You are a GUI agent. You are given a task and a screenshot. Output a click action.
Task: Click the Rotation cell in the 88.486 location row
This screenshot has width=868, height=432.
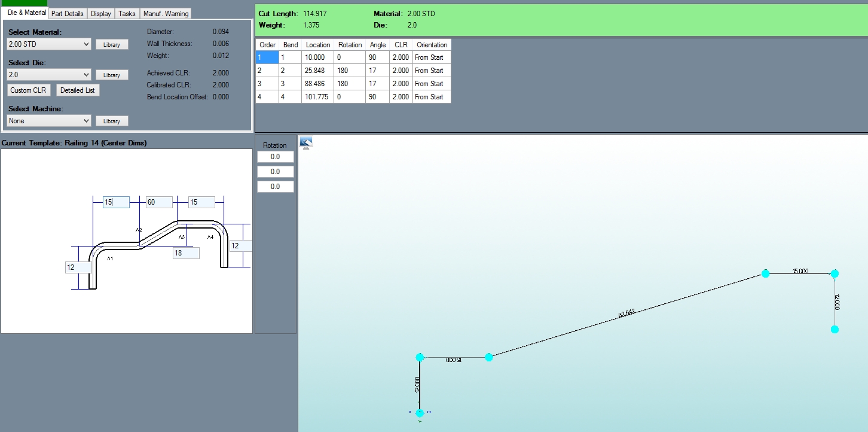[350, 84]
